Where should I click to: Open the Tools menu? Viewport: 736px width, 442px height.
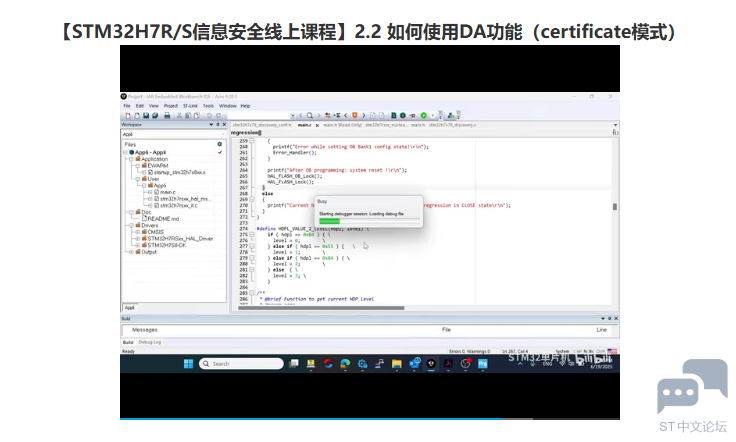(208, 106)
